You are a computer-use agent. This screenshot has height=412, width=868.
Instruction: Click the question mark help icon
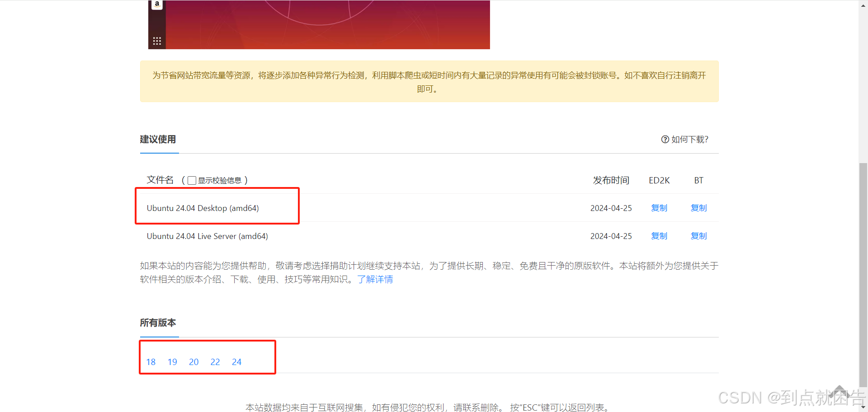[x=665, y=139]
